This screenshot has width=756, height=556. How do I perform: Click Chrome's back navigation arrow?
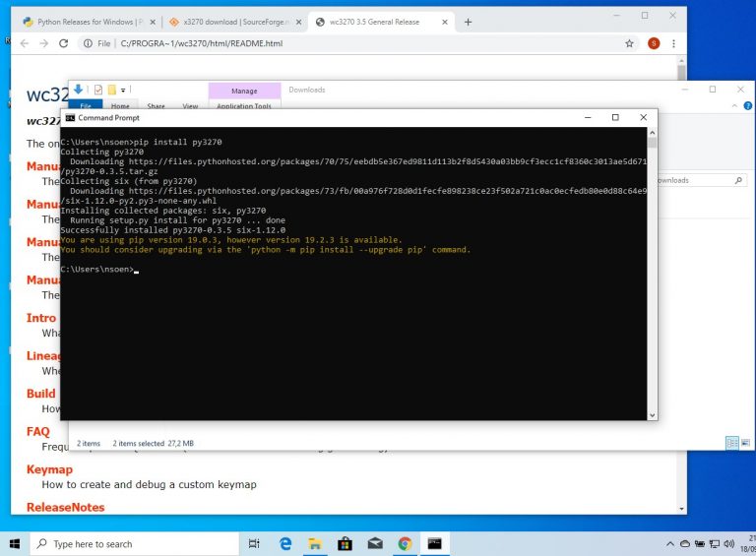pyautogui.click(x=24, y=43)
